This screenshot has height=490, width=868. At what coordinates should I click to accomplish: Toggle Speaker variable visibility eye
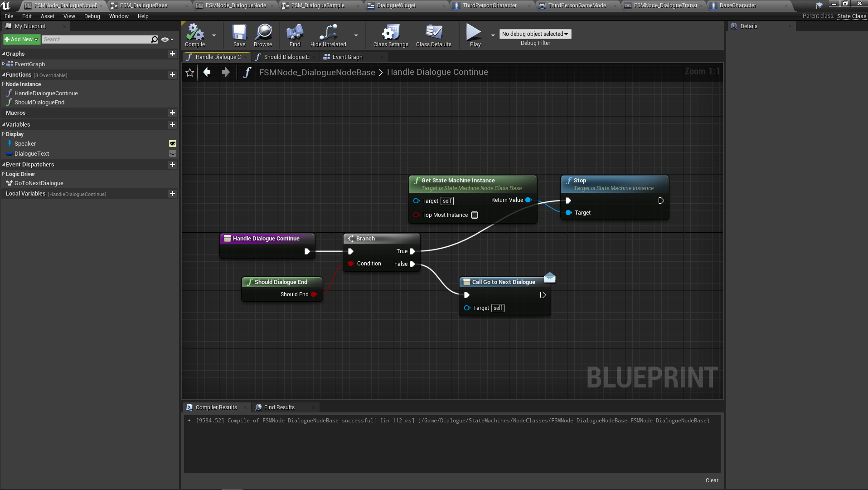[x=173, y=143]
